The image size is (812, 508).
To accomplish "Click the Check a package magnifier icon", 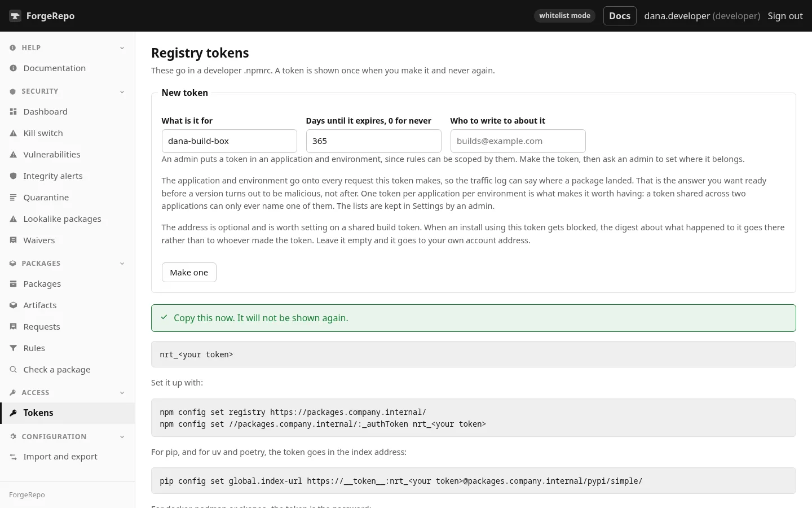I will (x=13, y=370).
